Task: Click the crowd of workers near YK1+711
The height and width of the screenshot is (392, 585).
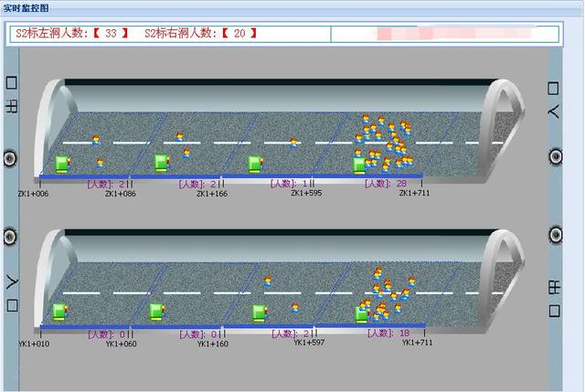Action: [x=388, y=294]
